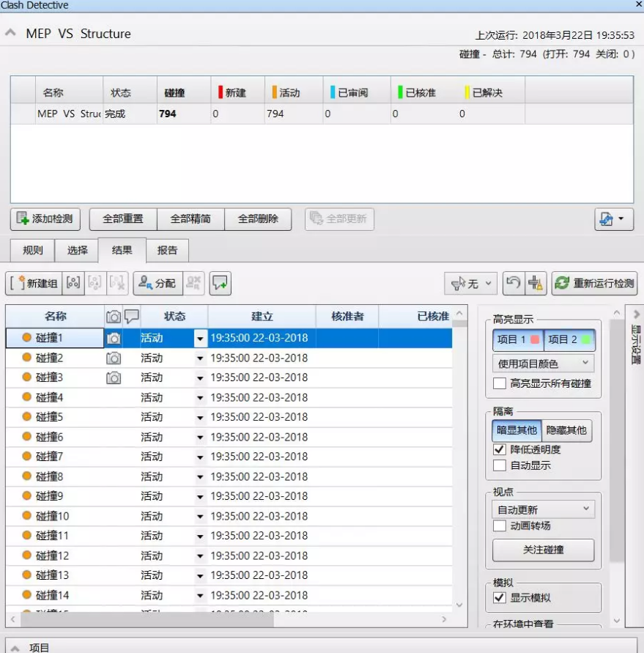Open status dropdown for 碰撞2

200,358
